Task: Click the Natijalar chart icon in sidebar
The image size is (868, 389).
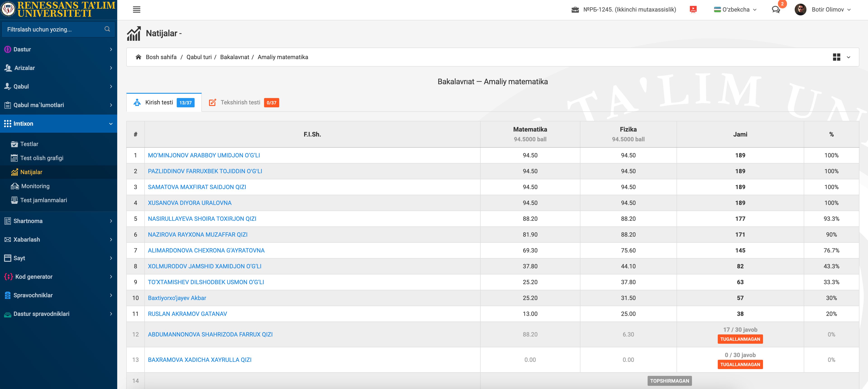Action: 14,172
